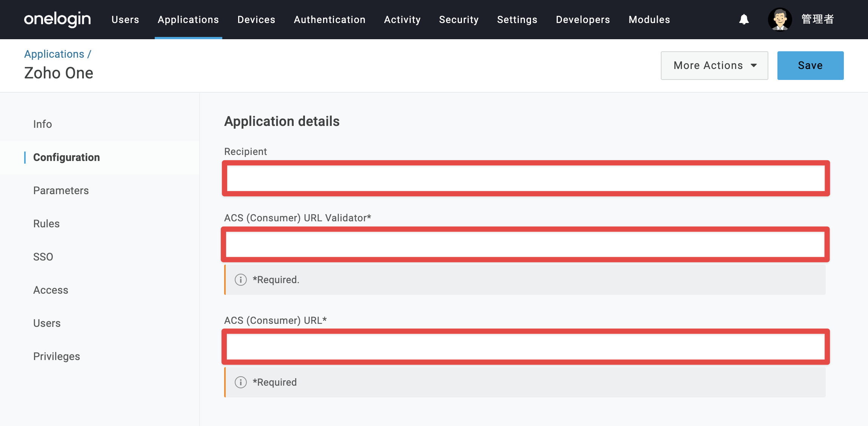The width and height of the screenshot is (868, 426).
Task: Open the admin profile avatar
Action: coord(780,19)
